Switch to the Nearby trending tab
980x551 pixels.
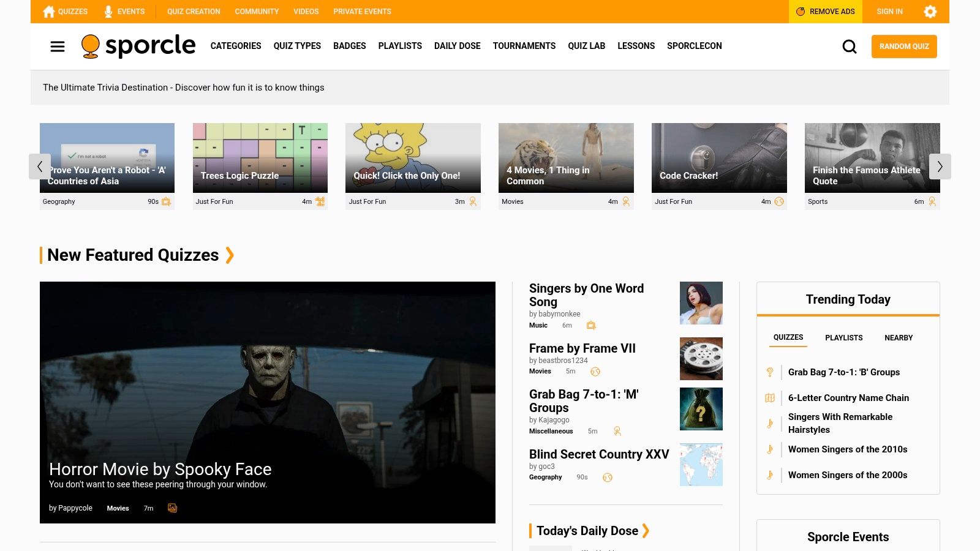pyautogui.click(x=898, y=338)
